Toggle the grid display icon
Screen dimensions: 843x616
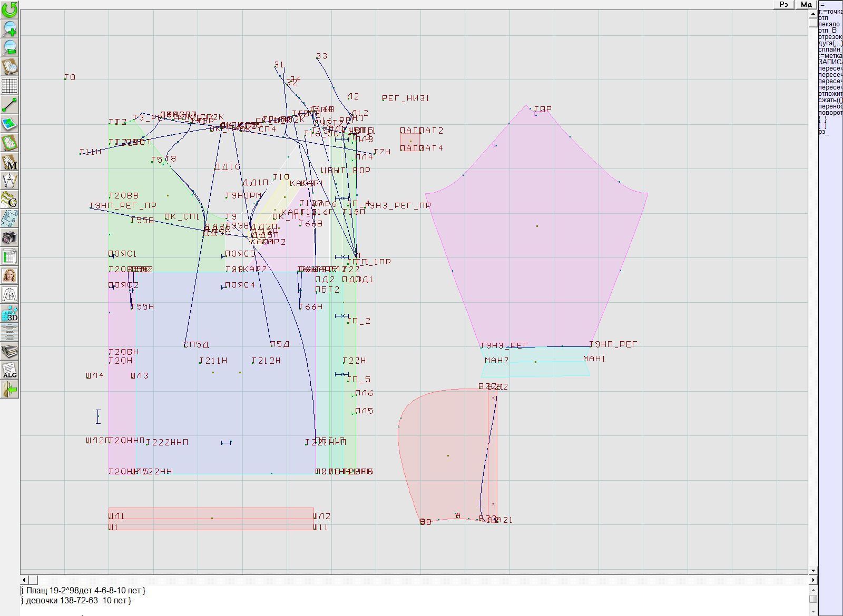pyautogui.click(x=9, y=85)
